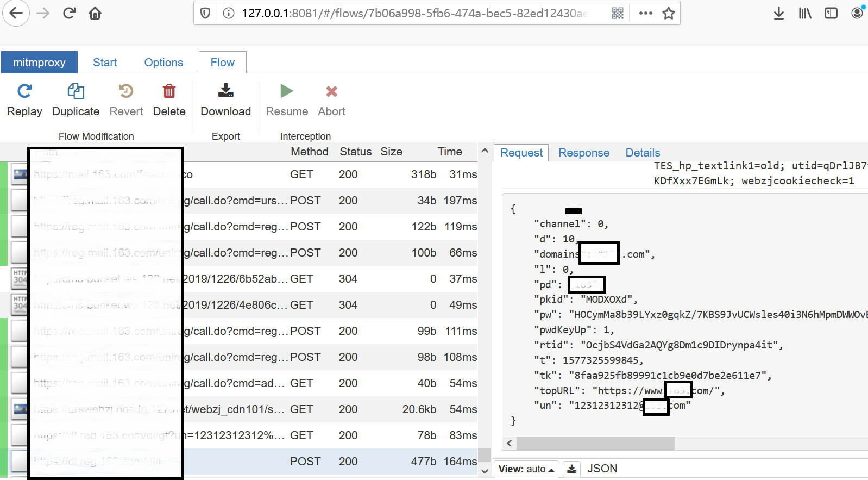Image resolution: width=868 pixels, height=480 pixels.
Task: Go to the browser home page icon
Action: point(95,13)
